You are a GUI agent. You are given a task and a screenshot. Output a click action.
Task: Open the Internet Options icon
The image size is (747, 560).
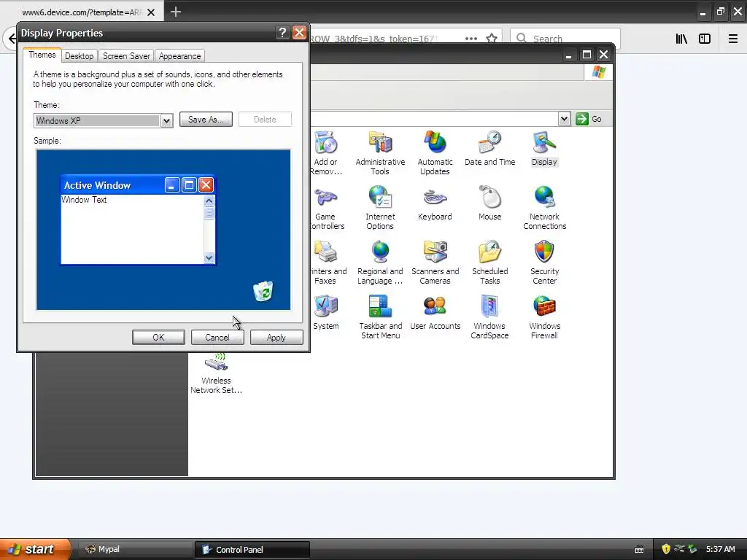point(380,207)
